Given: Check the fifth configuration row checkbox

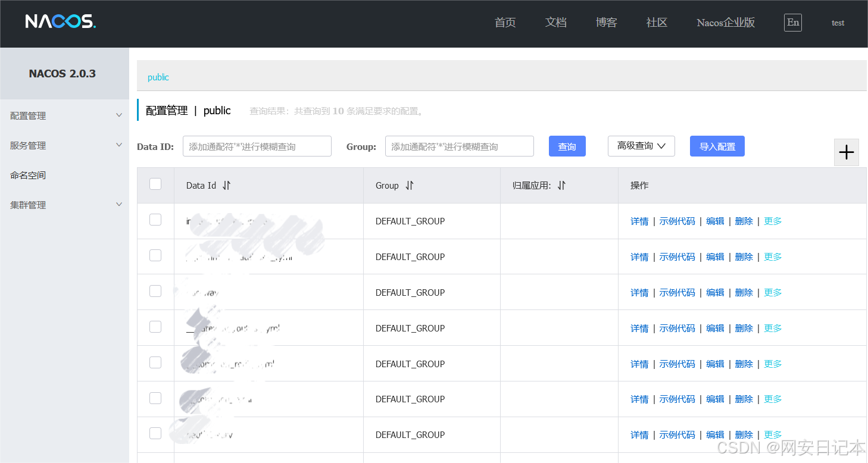Looking at the screenshot, I should 155,362.
